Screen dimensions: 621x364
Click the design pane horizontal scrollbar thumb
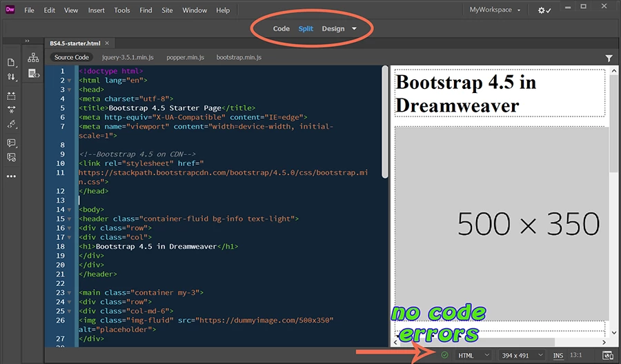pos(477,342)
